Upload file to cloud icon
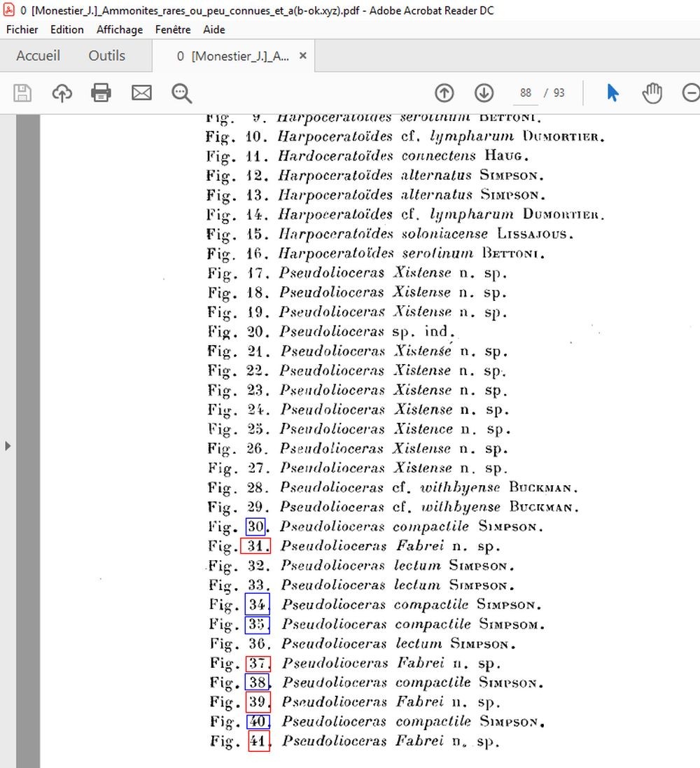This screenshot has height=768, width=700. (x=62, y=92)
